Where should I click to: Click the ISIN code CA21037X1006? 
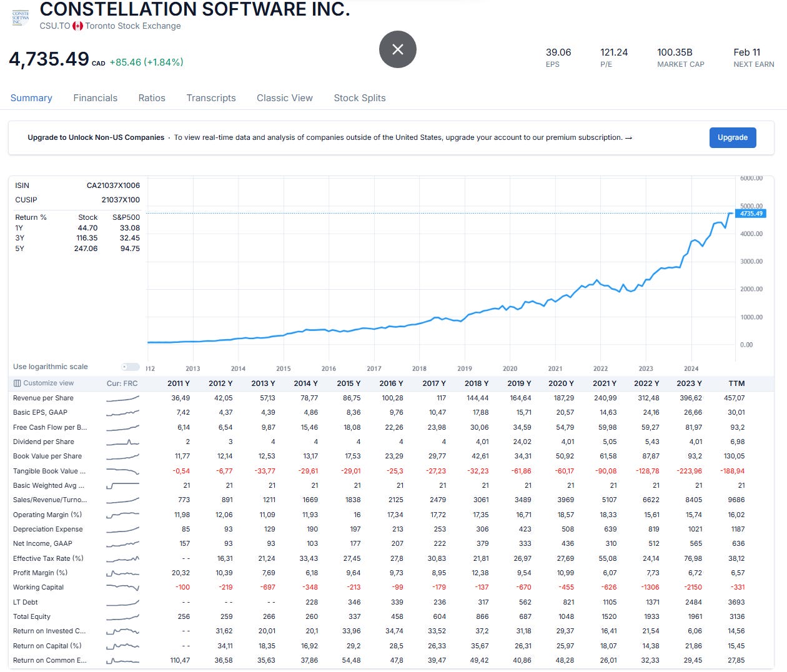click(x=113, y=185)
